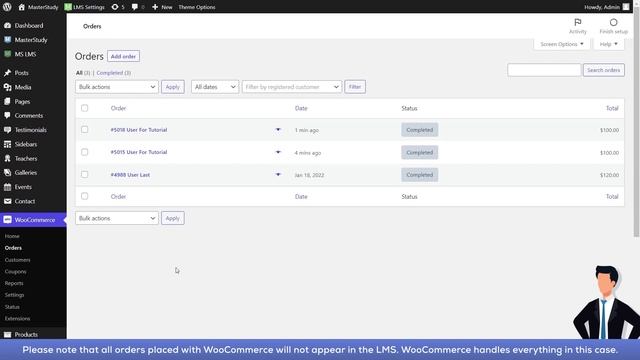The height and width of the screenshot is (360, 640).
Task: Open order #5015 User For Tutorial link
Action: coord(139,152)
